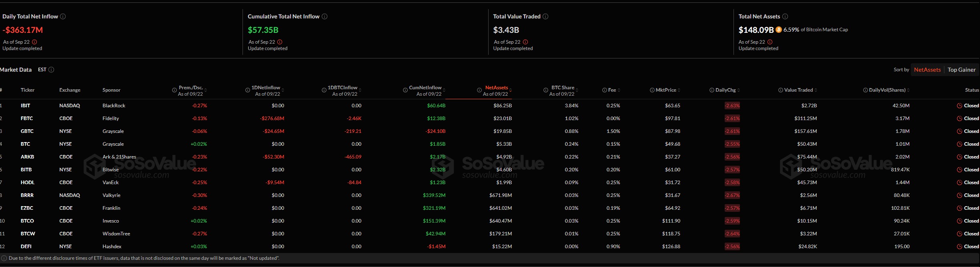Screen dimensions: 980x267
Task: Sort by Fee using its sort arrows
Action: (x=619, y=90)
